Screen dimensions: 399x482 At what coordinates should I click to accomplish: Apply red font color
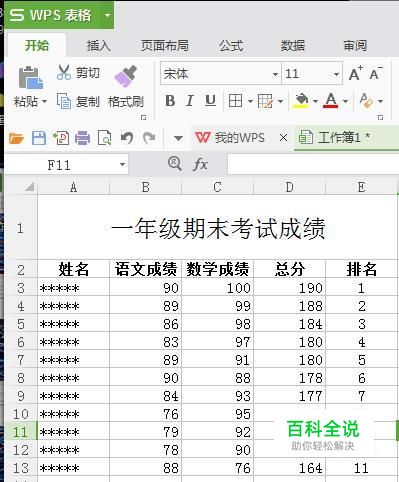(x=331, y=101)
